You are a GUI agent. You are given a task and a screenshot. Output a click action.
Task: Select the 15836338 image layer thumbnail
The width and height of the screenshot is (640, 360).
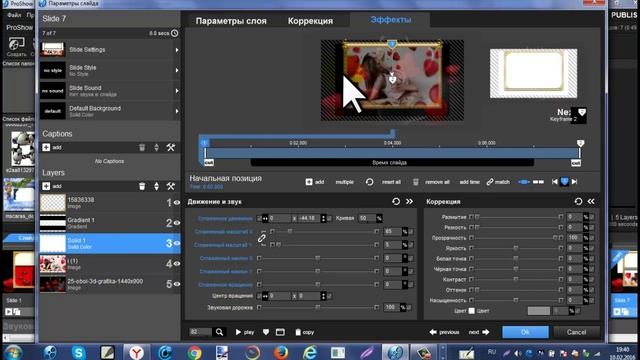tap(53, 202)
